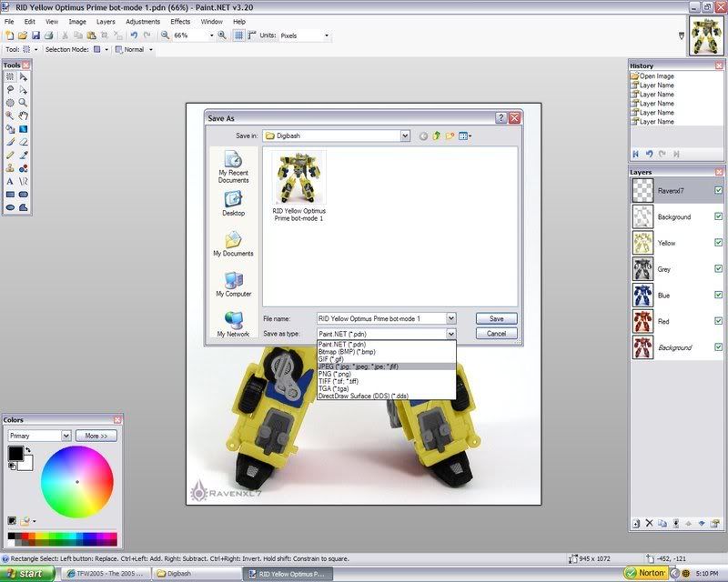The width and height of the screenshot is (728, 582).
Task: Select the Eraser tool
Action: [24, 142]
